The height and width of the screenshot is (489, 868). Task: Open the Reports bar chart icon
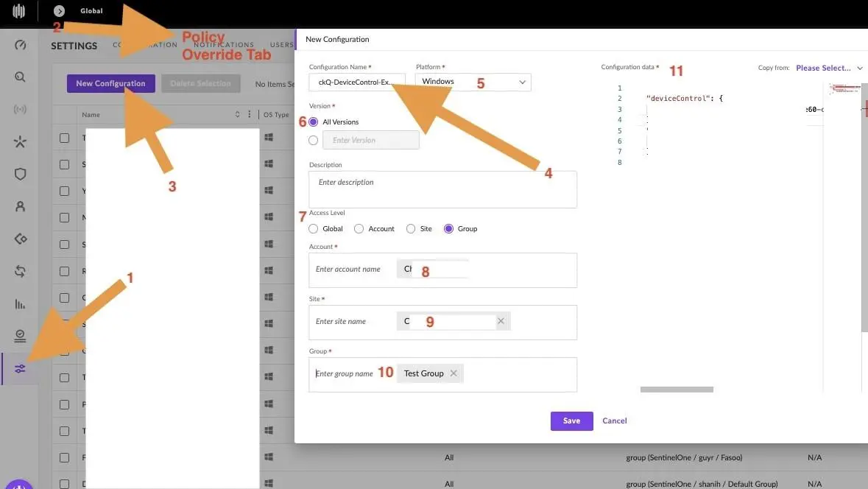[20, 304]
